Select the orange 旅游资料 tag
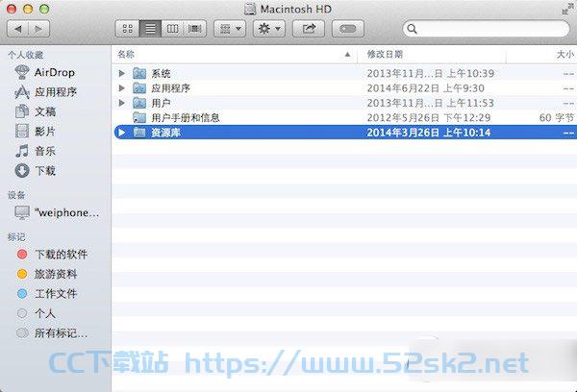The height and width of the screenshot is (392, 577). tap(47, 274)
